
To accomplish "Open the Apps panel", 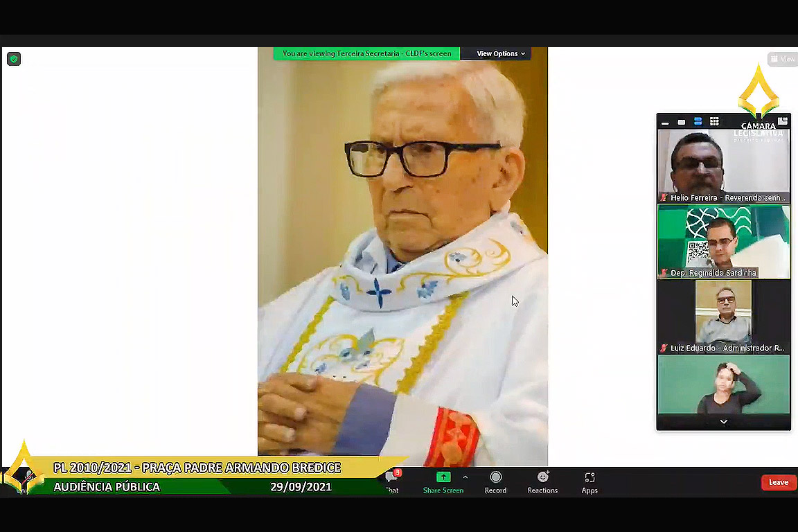I will pos(589,482).
